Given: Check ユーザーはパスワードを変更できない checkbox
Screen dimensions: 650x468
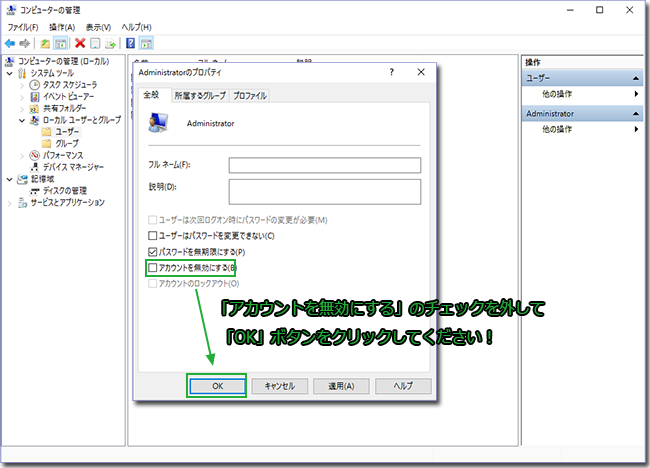Looking at the screenshot, I should tap(153, 236).
